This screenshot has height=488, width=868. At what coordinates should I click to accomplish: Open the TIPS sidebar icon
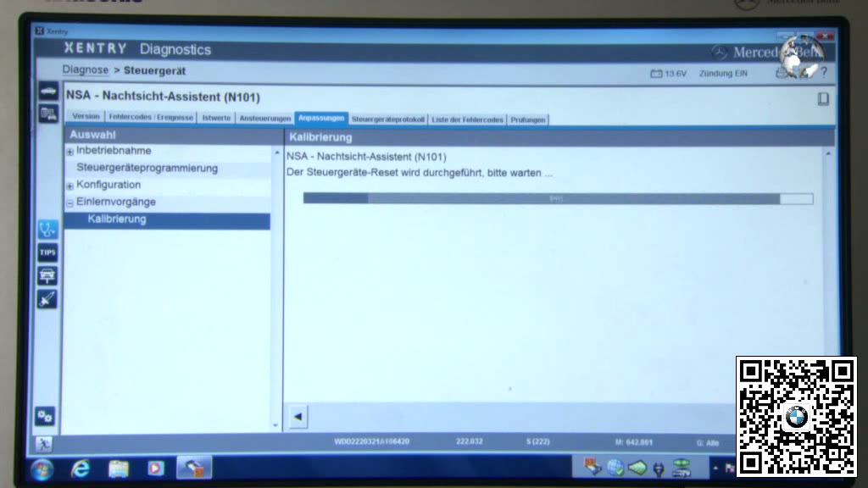pyautogui.click(x=47, y=252)
